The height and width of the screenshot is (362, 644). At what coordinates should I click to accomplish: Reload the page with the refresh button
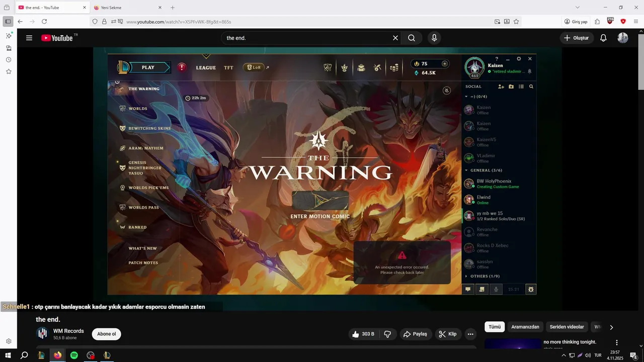click(x=44, y=22)
